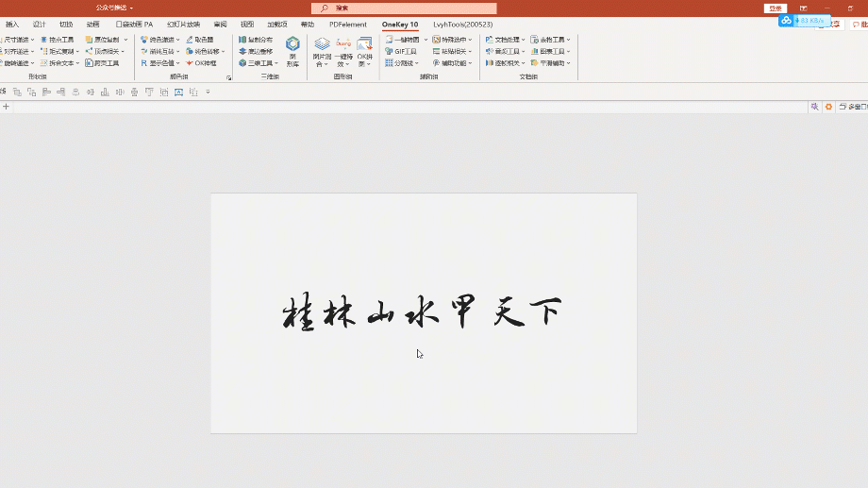
Task: Switch to the 插入 tab
Action: (12, 25)
